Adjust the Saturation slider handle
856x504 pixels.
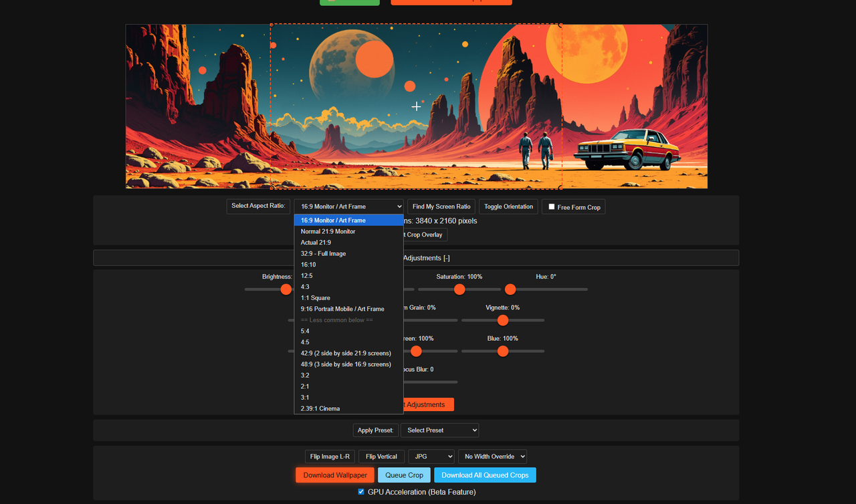[x=459, y=289]
